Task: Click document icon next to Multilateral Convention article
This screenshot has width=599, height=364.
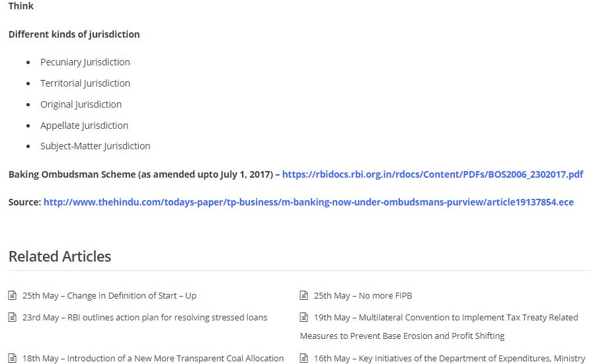Action: tap(303, 317)
